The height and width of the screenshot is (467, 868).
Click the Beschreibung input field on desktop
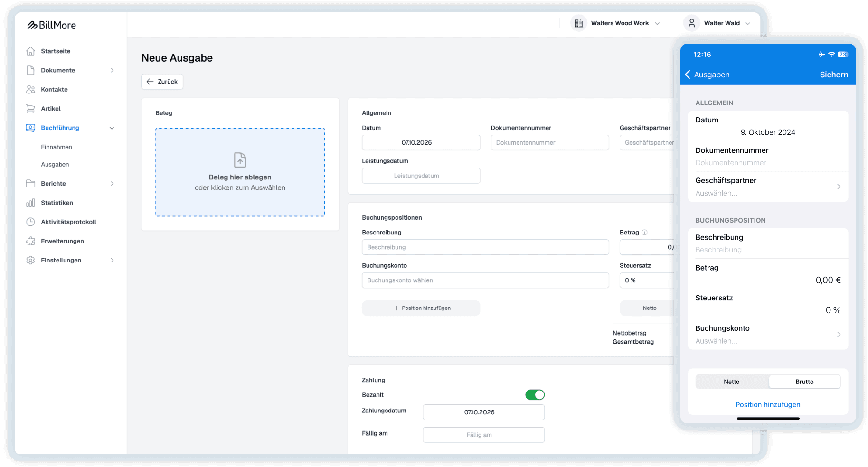pos(485,247)
